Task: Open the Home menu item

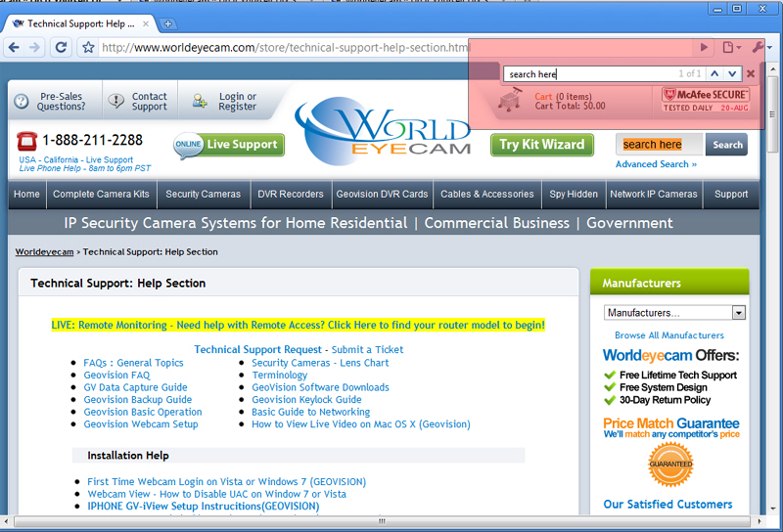Action: (26, 195)
